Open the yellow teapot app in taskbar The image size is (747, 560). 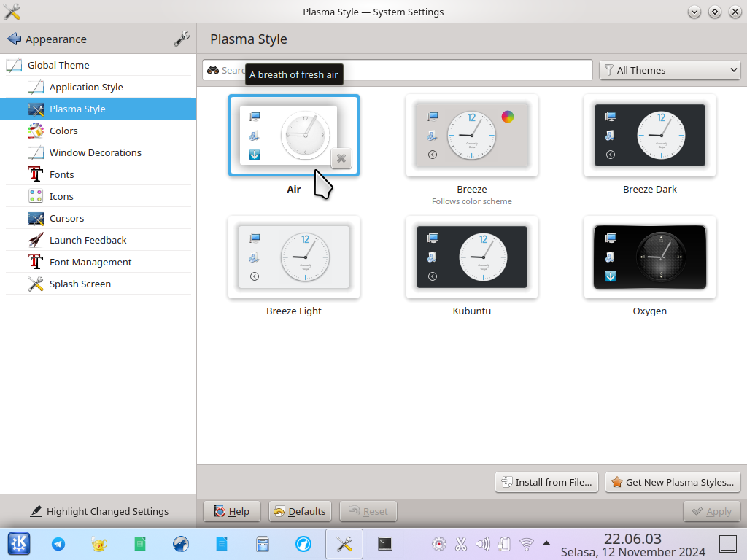point(99,544)
